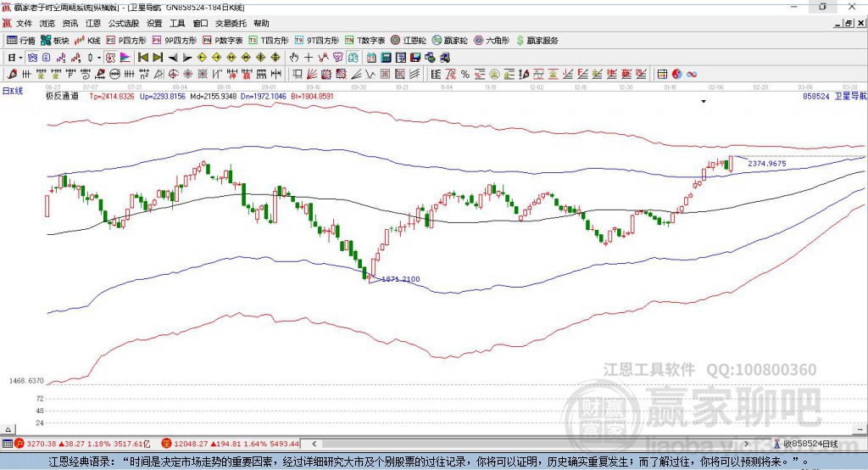Click the 858524 卫星导航 stock name

coord(835,96)
